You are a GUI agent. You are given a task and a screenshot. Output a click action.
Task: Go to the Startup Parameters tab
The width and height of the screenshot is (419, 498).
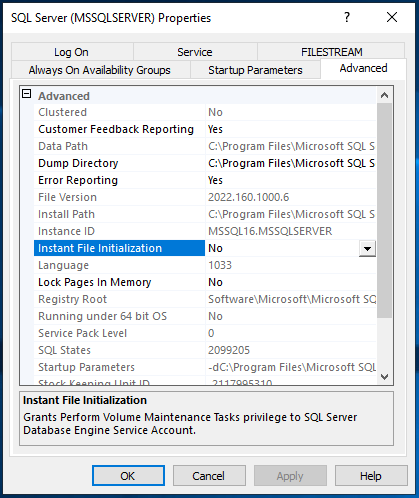point(255,70)
